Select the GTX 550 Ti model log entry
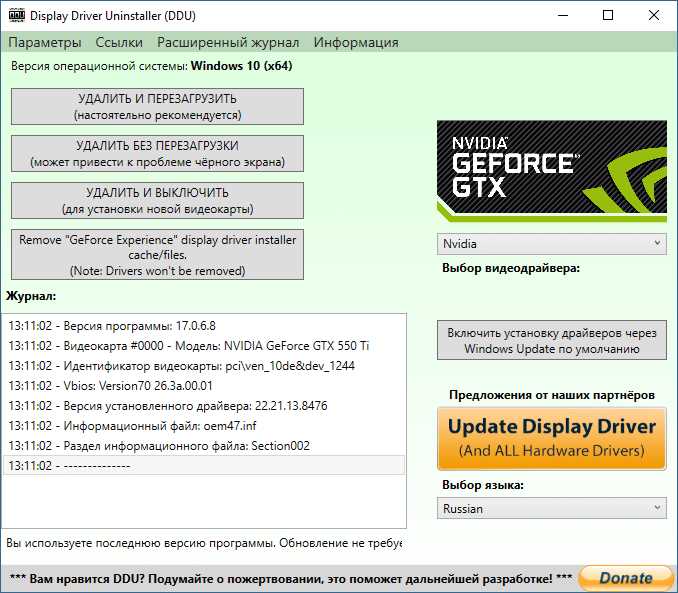Viewport: 678px width, 593px height. click(x=189, y=346)
